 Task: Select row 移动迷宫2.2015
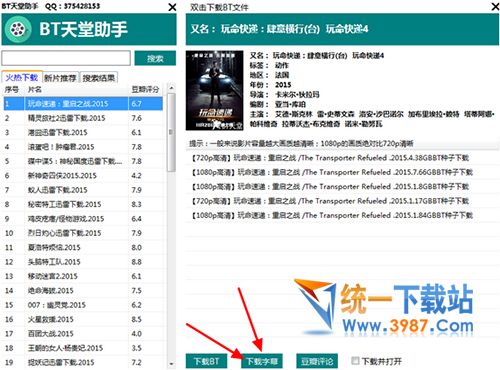coord(83,276)
